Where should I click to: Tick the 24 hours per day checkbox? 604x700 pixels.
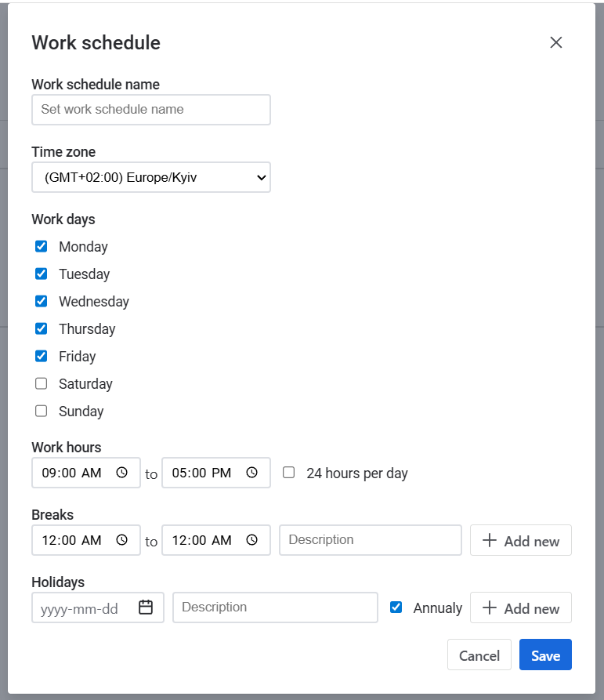pyautogui.click(x=289, y=473)
